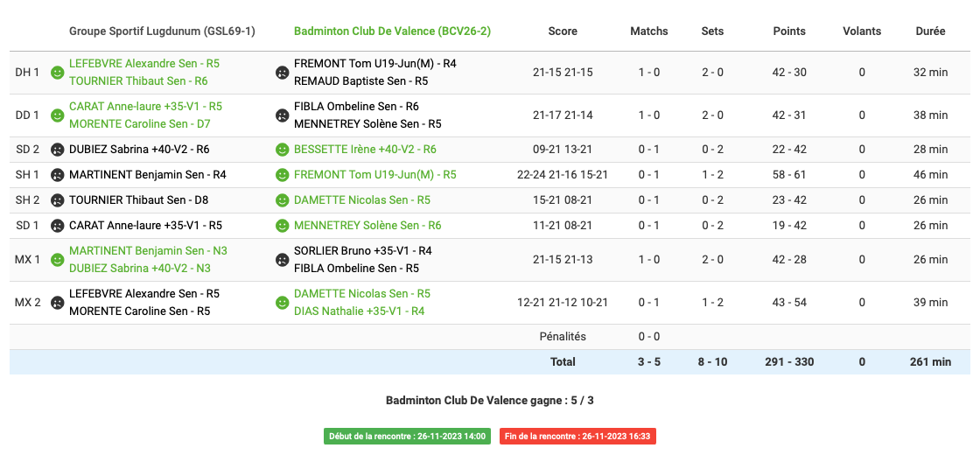Click the MX 2 row label
980x455 pixels.
coord(27,303)
